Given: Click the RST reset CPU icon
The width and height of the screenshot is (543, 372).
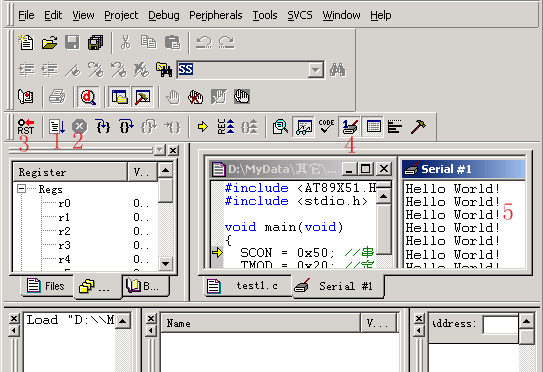Looking at the screenshot, I should [26, 127].
